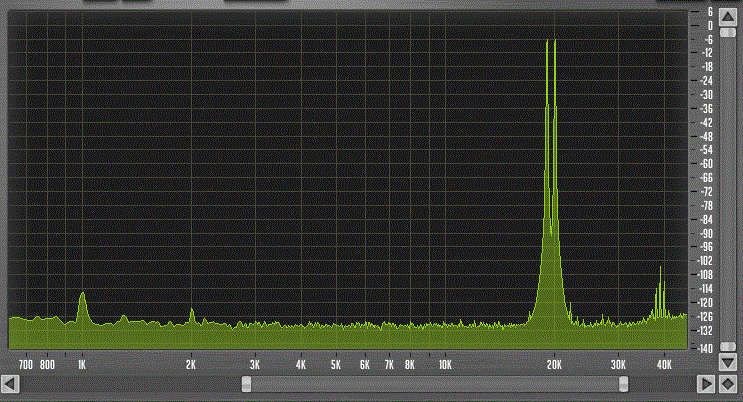The height and width of the screenshot is (402, 743).
Task: Click the -84 dB level label
Action: [x=707, y=219]
